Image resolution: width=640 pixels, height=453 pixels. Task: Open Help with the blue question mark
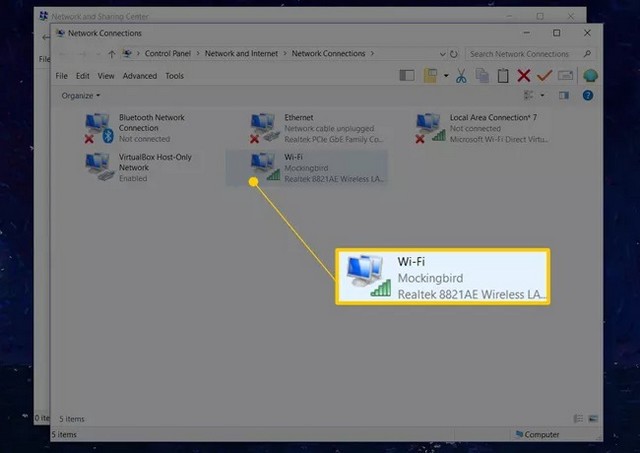click(588, 96)
